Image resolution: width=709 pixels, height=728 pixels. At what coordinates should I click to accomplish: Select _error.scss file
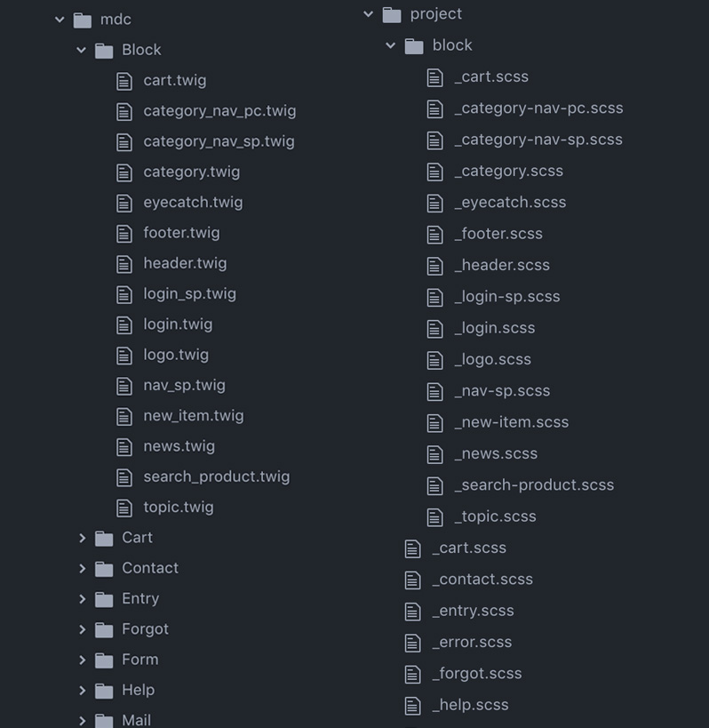pyautogui.click(x=472, y=642)
